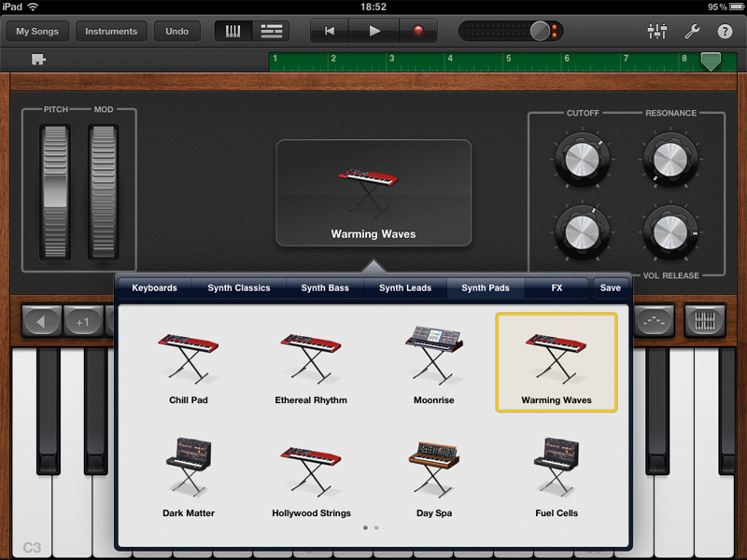747x560 pixels.
Task: Shift keyboard octave down arrow
Action: pos(41,322)
